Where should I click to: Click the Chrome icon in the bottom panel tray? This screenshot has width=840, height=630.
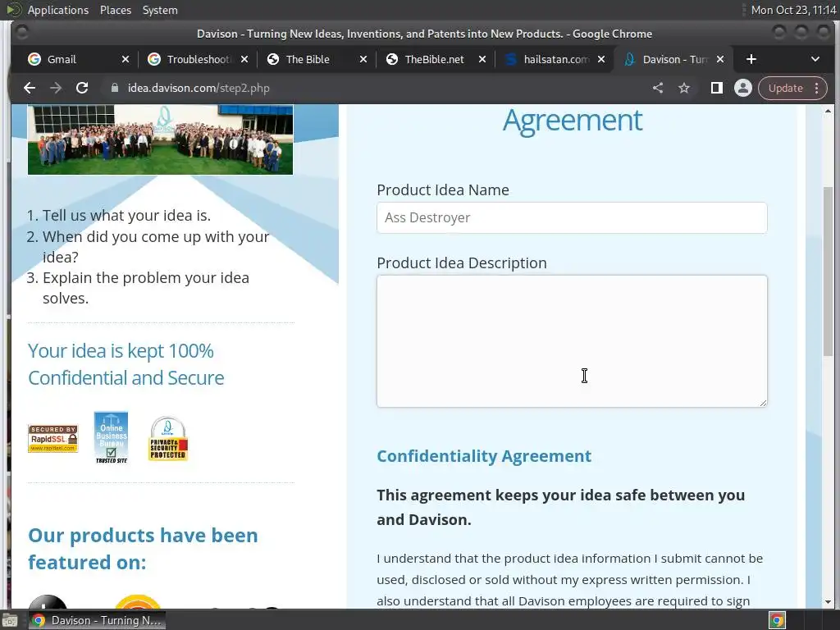[778, 620]
